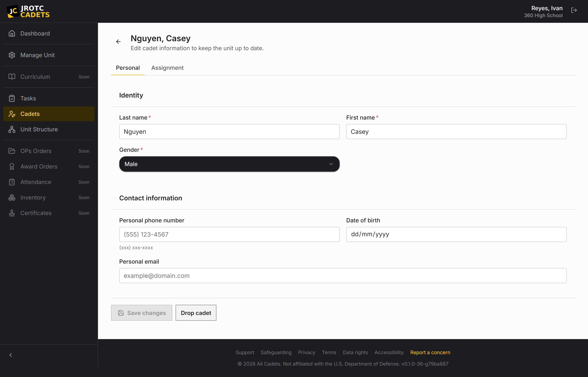Viewport: 588px width, 377px height.
Task: Click the OPs Orders folder icon
Action: (12, 151)
